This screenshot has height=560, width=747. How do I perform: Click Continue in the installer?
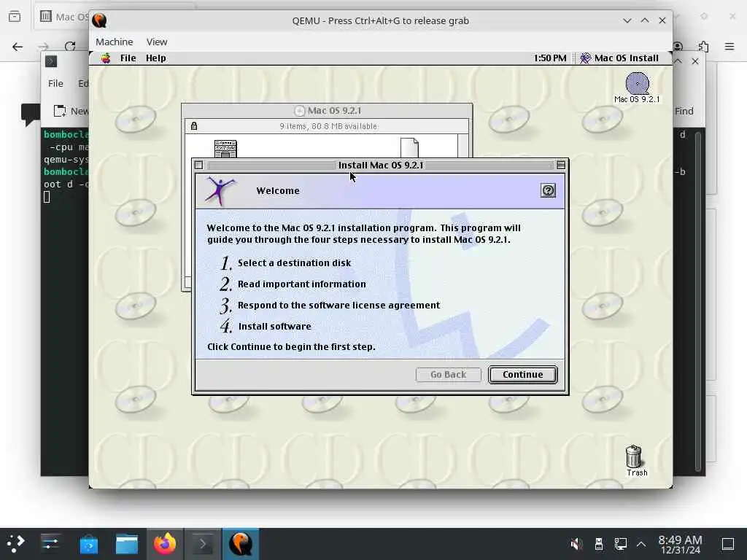[522, 374]
